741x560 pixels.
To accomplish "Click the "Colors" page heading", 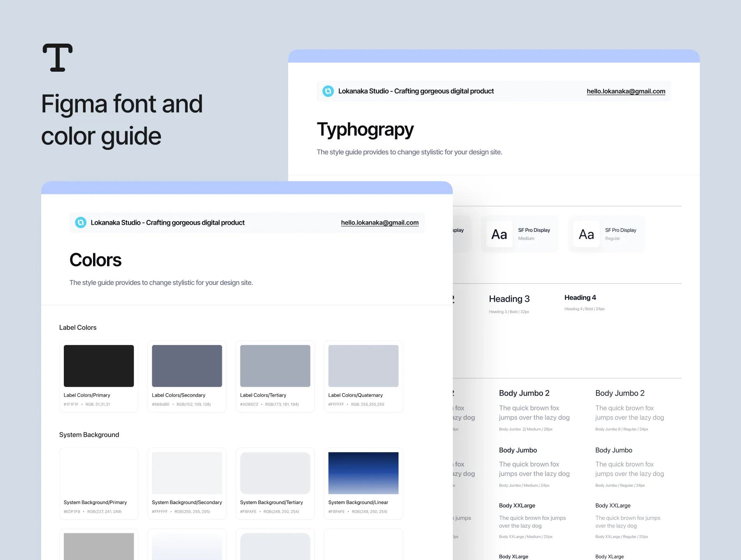I will pos(96,260).
